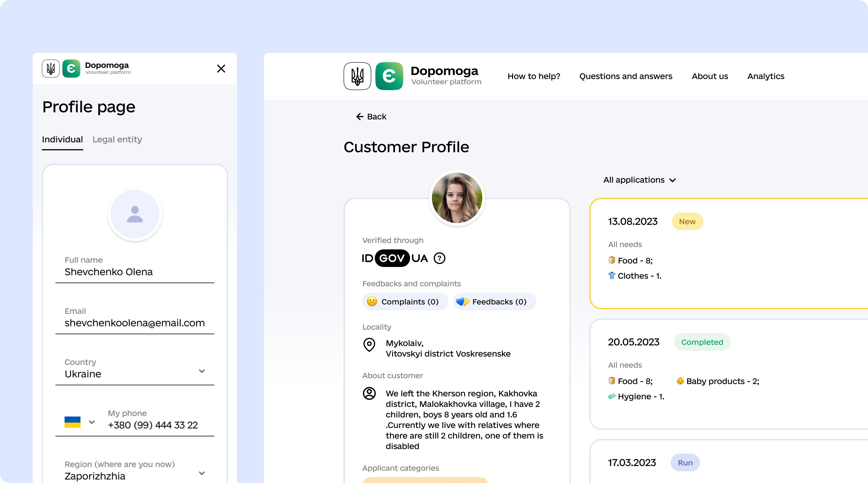
Task: Click 'Baby products - 2;' need entry
Action: pyautogui.click(x=723, y=381)
